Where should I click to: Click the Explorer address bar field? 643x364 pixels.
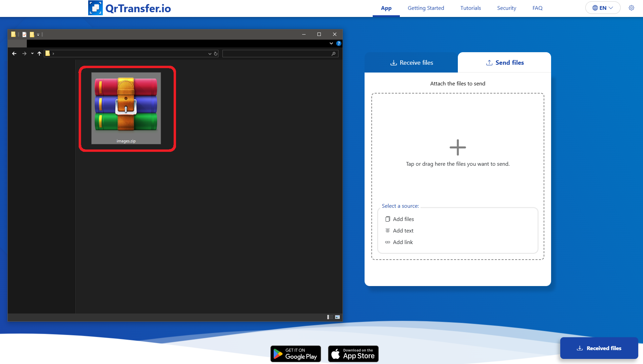[x=131, y=54]
